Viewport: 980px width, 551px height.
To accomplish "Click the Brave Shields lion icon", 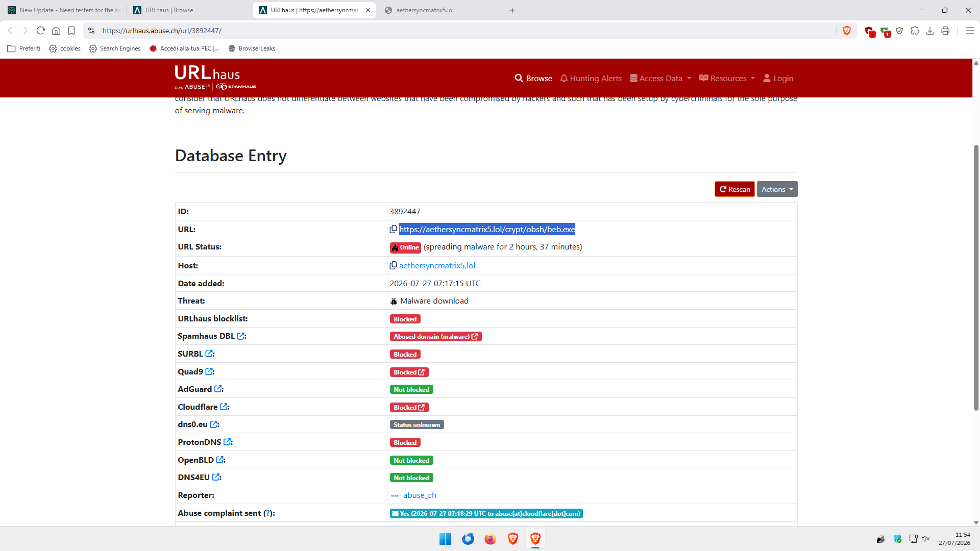I will coord(847,31).
